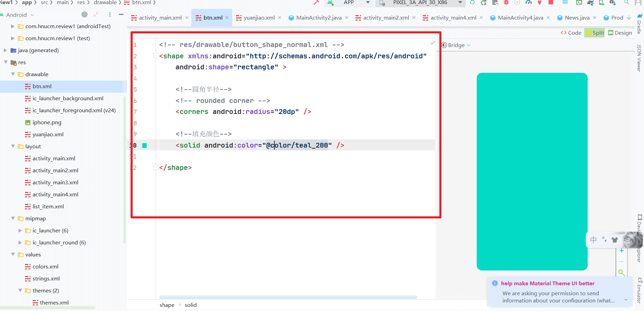Click the zoom-in plus in preview
The image size is (644, 311).
click(x=621, y=251)
